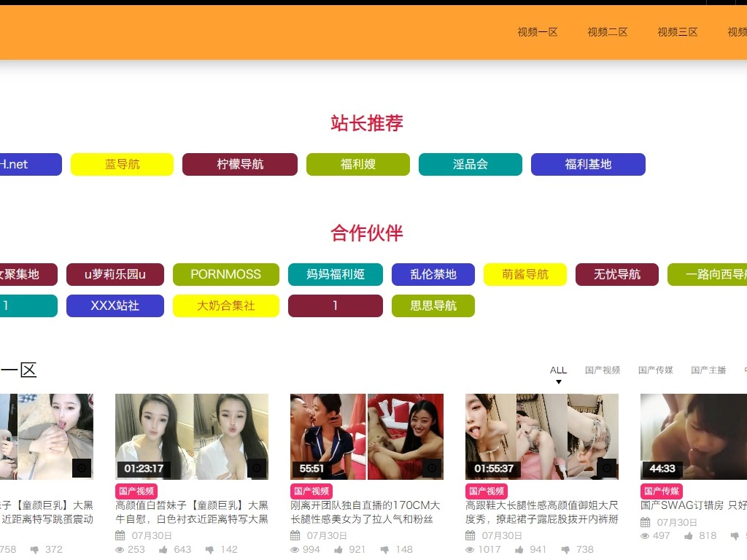Choose the 国产主播 filter

pos(708,370)
